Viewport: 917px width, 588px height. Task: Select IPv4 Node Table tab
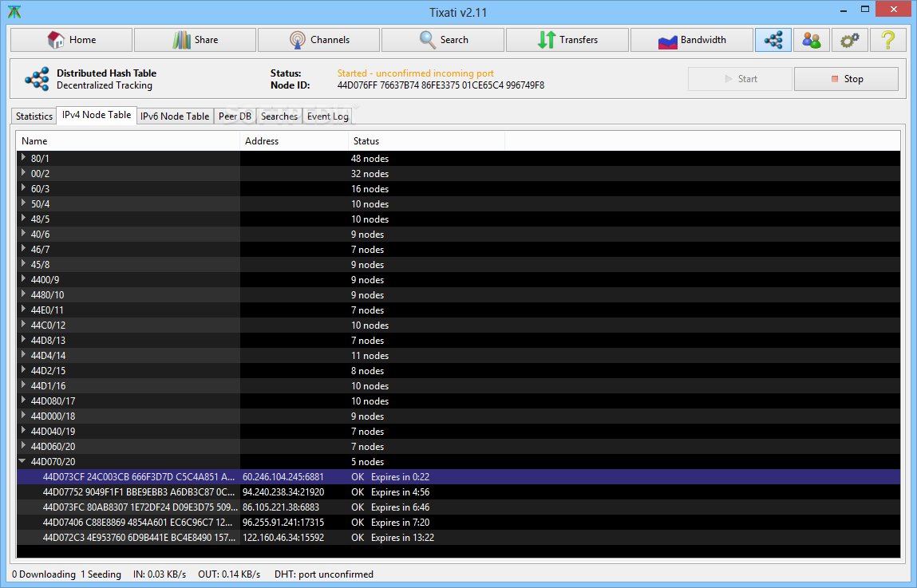(97, 115)
